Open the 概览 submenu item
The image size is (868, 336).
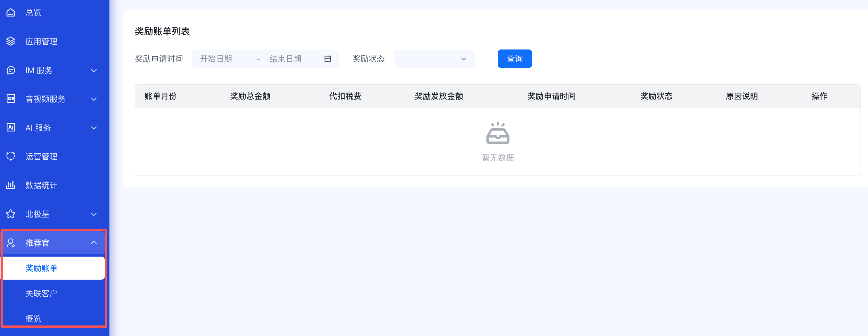(33, 318)
